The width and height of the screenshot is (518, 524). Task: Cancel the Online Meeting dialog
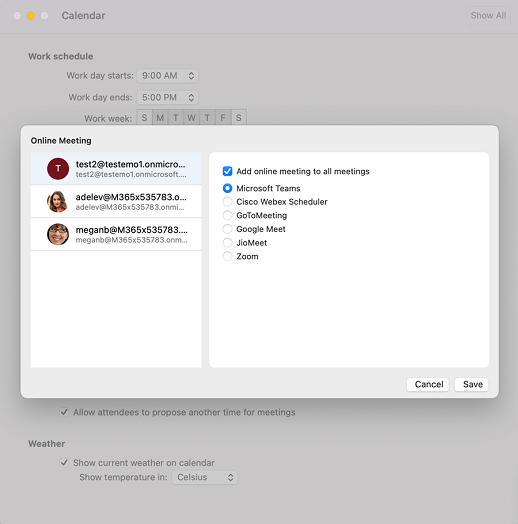pyautogui.click(x=428, y=384)
